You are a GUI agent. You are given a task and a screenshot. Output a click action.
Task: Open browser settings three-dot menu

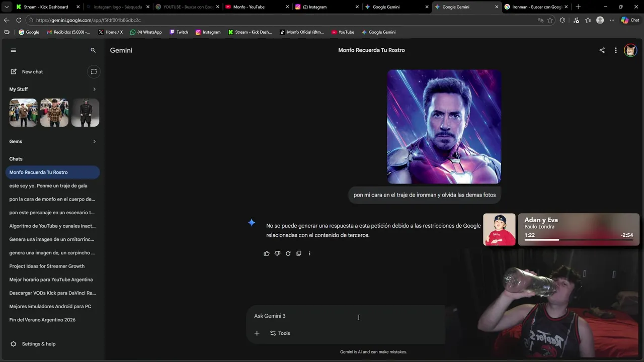612,20
